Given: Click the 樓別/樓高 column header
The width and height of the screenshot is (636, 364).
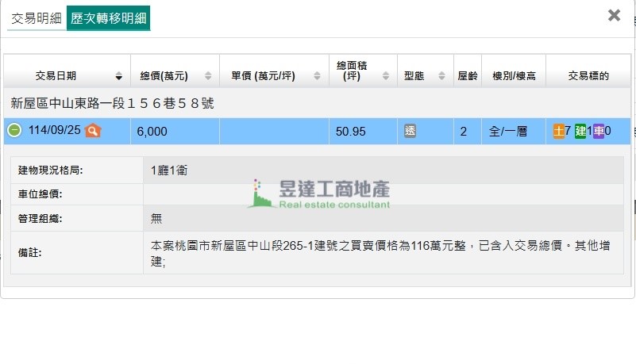Looking at the screenshot, I should [514, 76].
